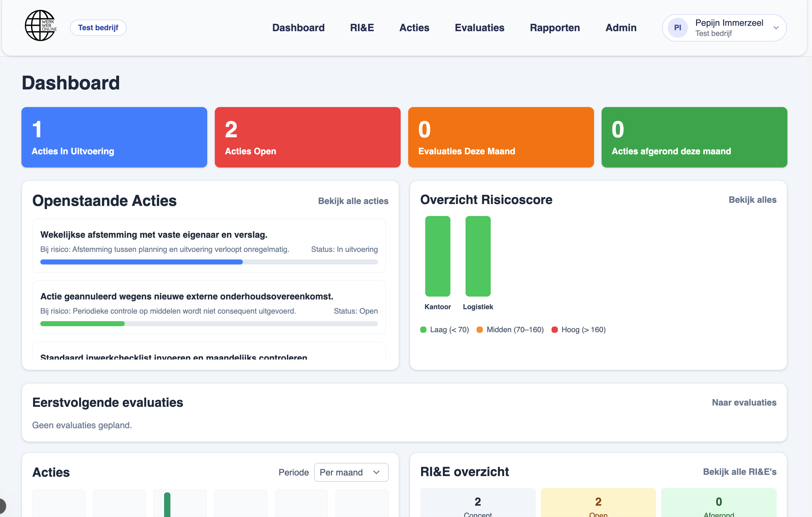Screen dimensions: 812x517
Task: Open the RI&E nav item
Action: [x=362, y=28]
